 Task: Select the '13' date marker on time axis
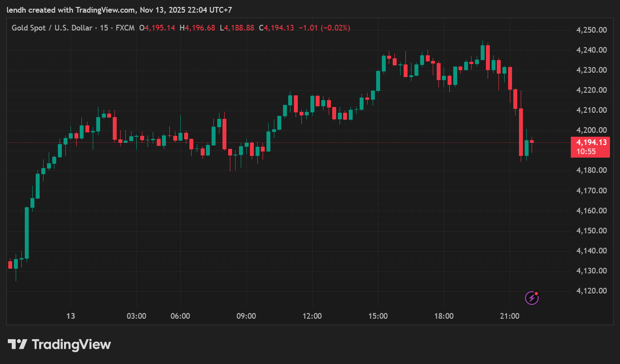71,316
